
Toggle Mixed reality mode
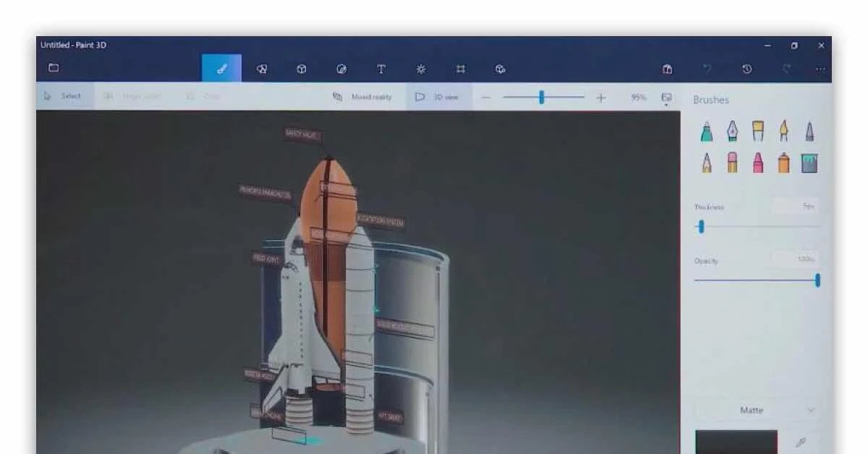(x=362, y=97)
